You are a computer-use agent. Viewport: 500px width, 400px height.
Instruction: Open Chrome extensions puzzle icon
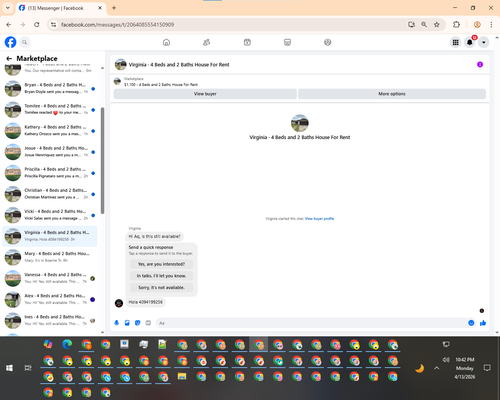(456, 25)
